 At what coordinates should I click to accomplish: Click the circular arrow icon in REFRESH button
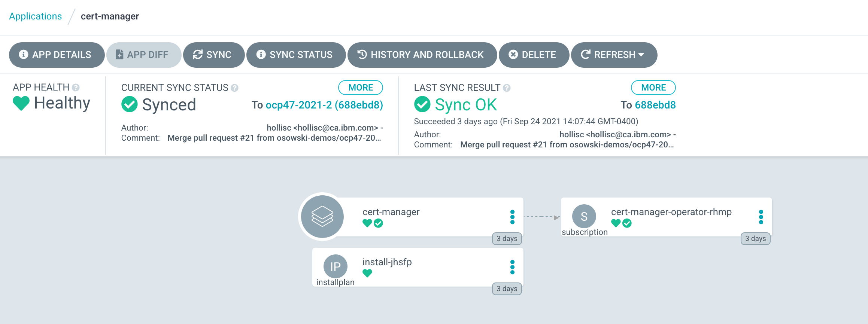tap(586, 55)
